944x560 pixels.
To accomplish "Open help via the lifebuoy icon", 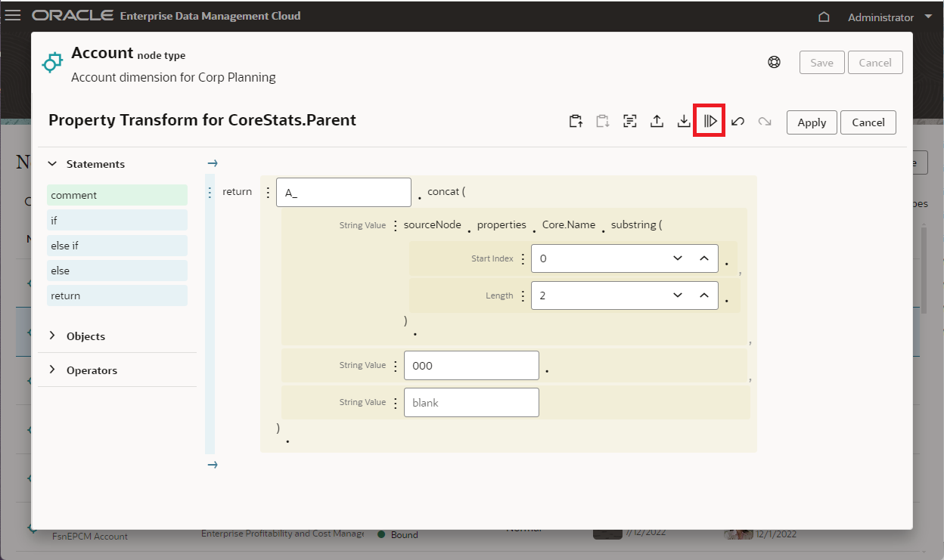I will (774, 63).
